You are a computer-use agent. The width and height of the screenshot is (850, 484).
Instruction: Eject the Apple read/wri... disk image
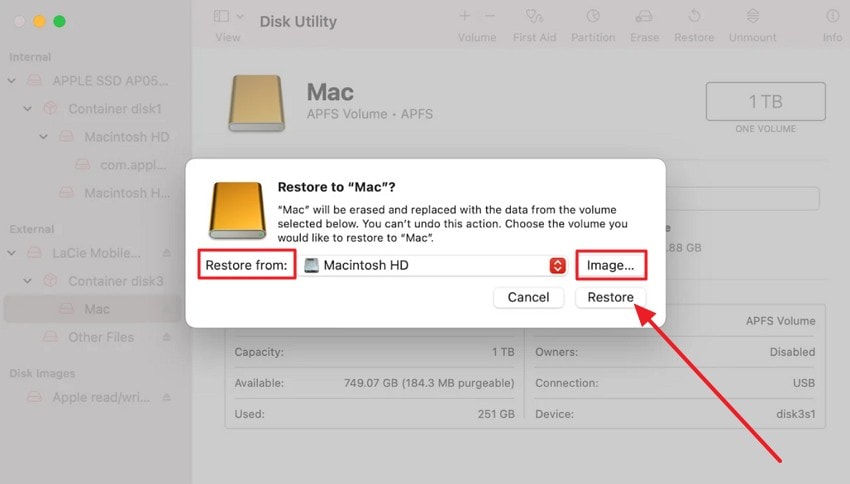point(166,397)
